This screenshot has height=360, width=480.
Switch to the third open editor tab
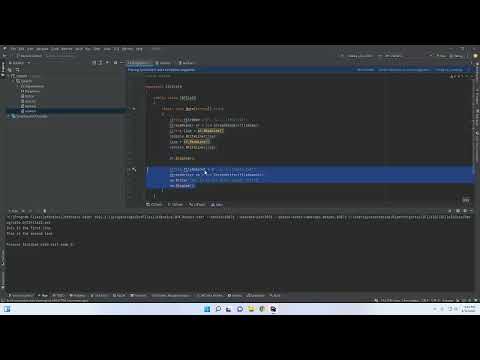coord(186,63)
